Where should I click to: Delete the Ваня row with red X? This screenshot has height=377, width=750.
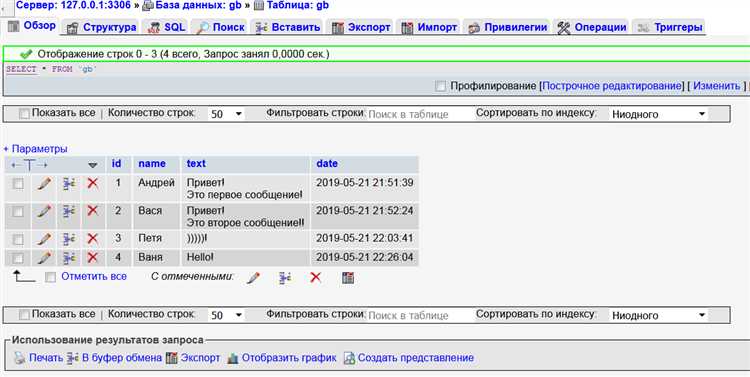click(x=93, y=257)
